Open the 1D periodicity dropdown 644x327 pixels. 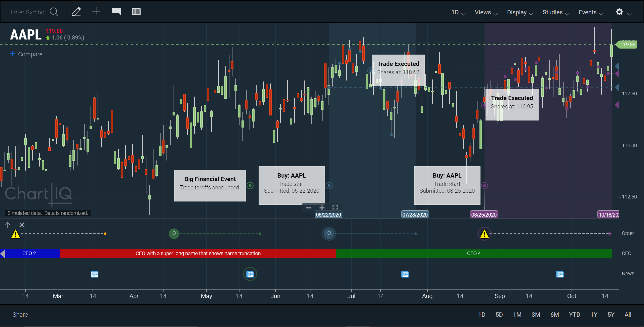point(458,12)
